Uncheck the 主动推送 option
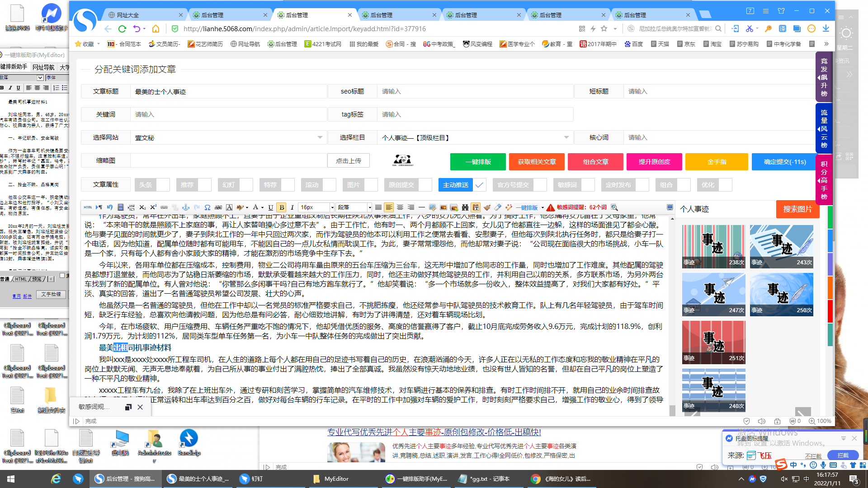This screenshot has height=488, width=868. pyautogui.click(x=479, y=185)
